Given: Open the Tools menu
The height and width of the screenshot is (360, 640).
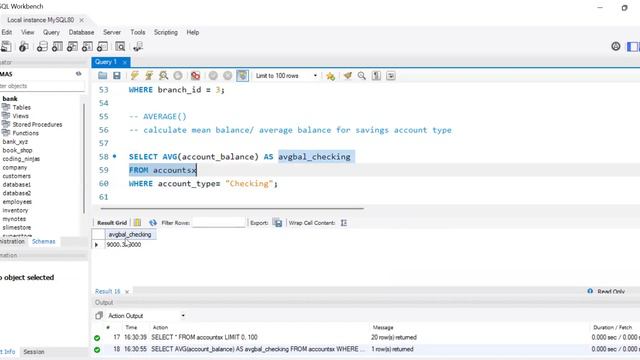Looking at the screenshot, I should pos(138,32).
